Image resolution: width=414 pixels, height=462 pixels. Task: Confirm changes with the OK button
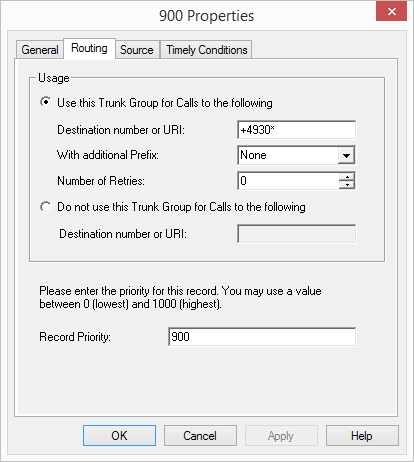(119, 435)
